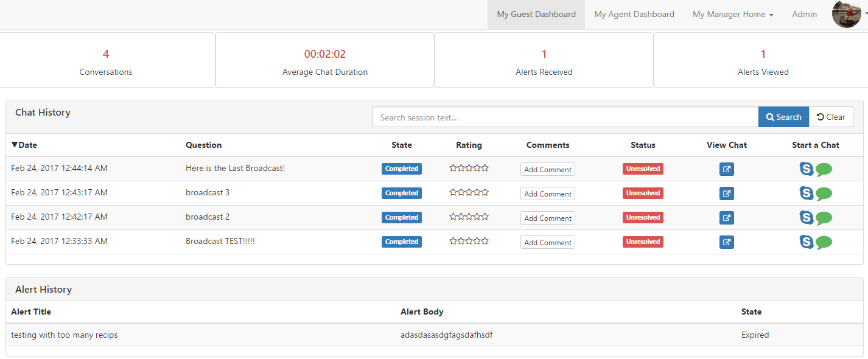Image resolution: width=868 pixels, height=359 pixels.
Task: Go to the Admin menu item
Action: pos(804,15)
